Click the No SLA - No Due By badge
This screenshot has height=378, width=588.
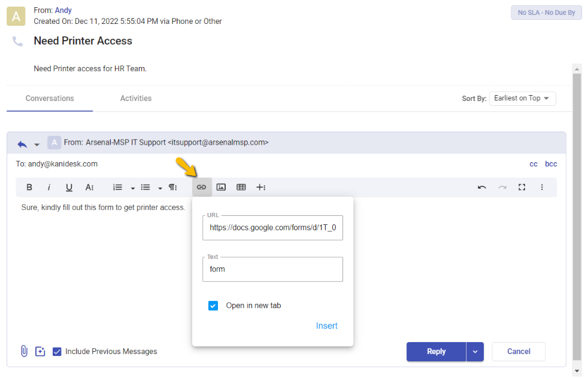tap(546, 13)
